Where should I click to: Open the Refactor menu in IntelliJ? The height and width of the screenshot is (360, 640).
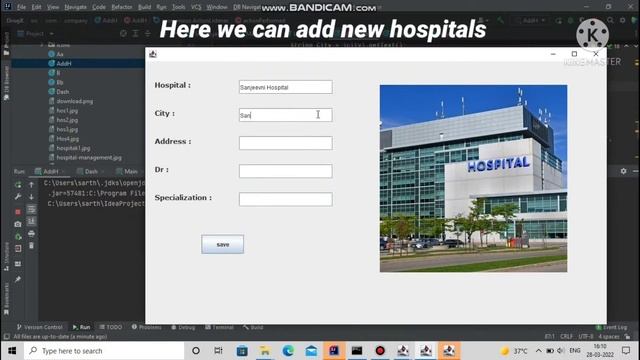122,7
